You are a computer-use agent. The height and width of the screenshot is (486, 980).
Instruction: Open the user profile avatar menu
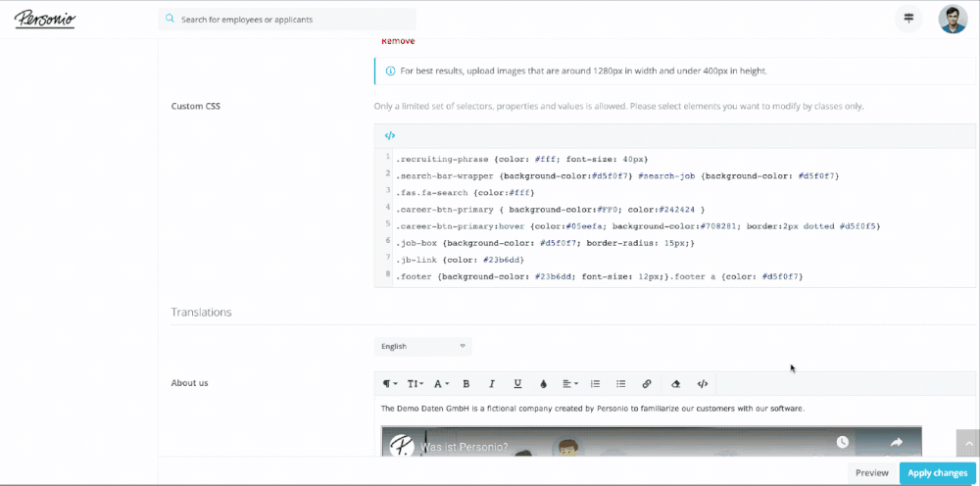952,19
